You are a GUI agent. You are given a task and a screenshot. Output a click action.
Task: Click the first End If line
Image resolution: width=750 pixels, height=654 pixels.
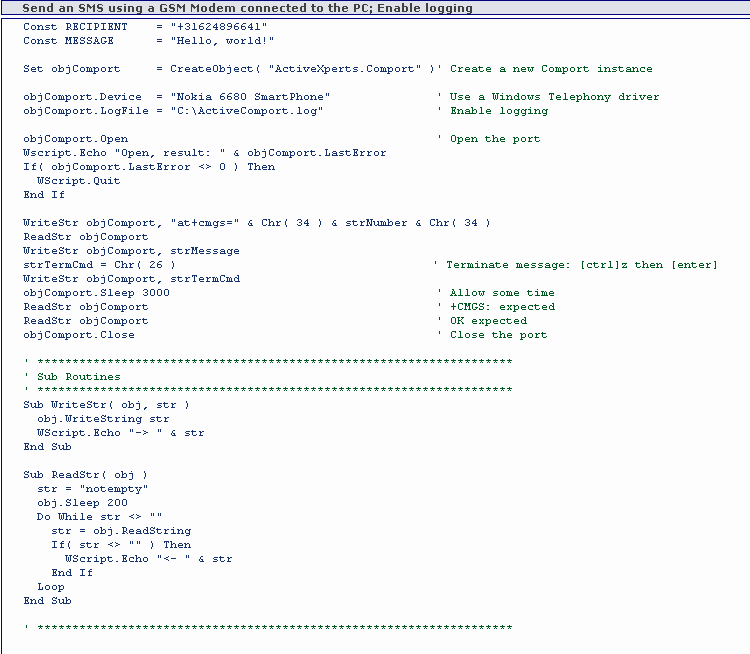tap(44, 195)
